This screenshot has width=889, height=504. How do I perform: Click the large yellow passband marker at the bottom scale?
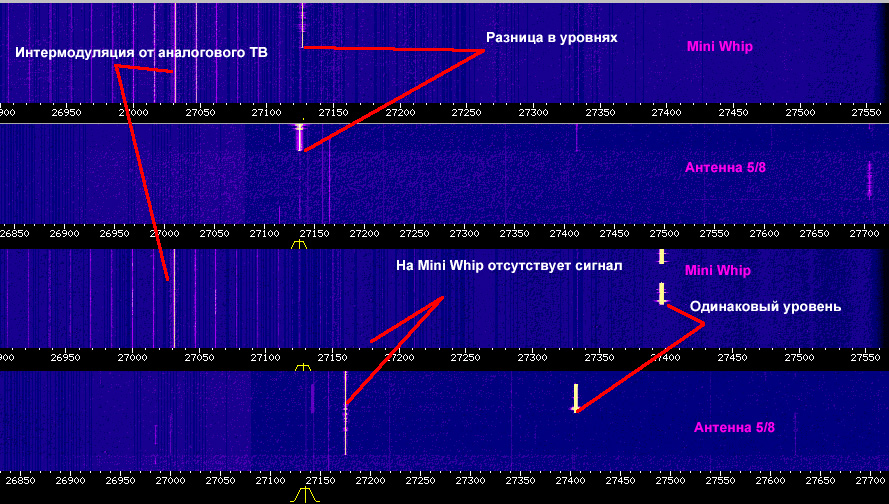[x=305, y=494]
